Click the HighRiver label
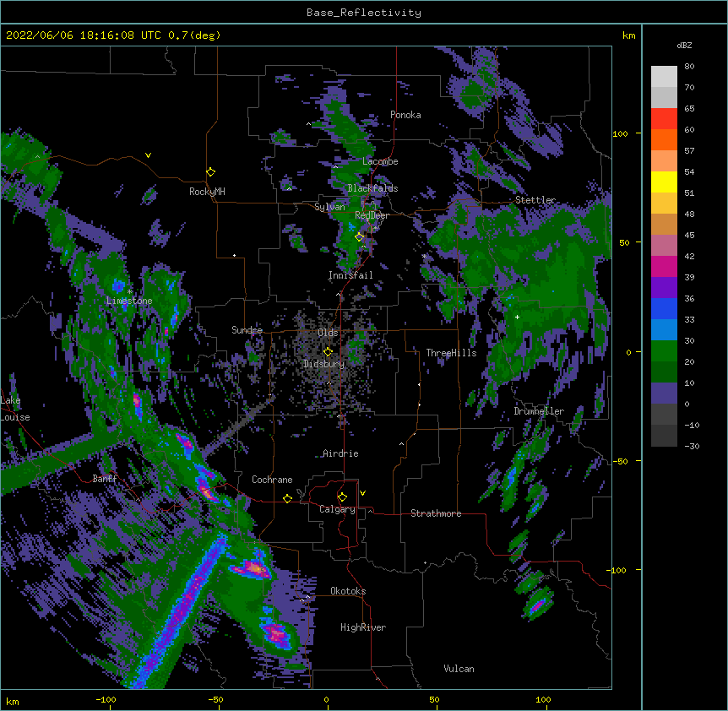The height and width of the screenshot is (711, 728). [x=363, y=627]
